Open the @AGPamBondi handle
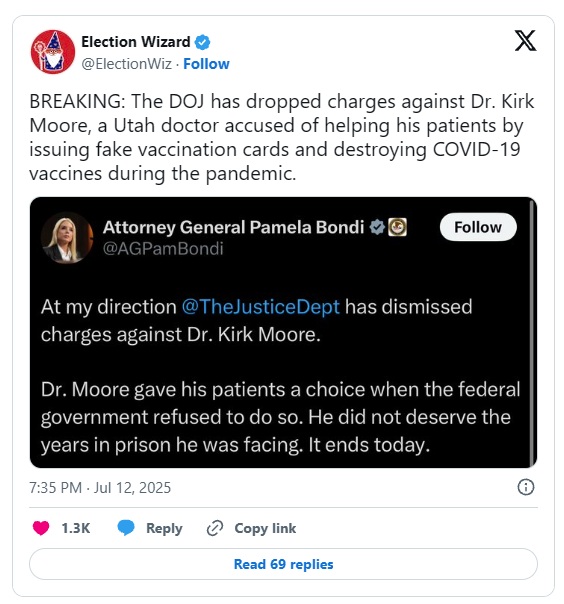 (x=163, y=249)
